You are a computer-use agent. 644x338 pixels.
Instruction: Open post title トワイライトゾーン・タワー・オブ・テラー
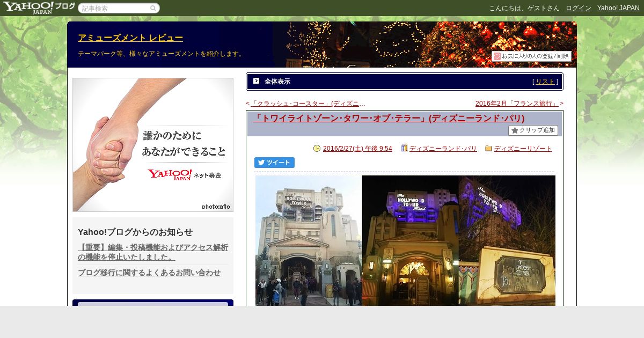389,119
